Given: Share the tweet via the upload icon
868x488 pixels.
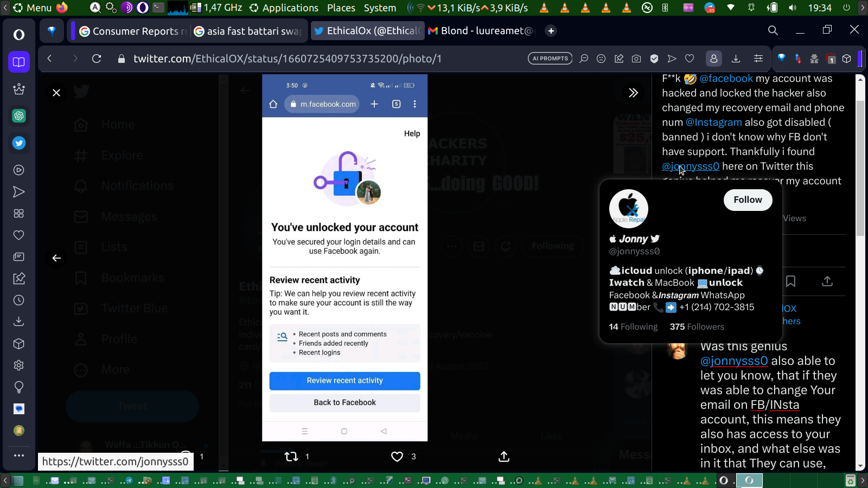Looking at the screenshot, I should point(504,457).
